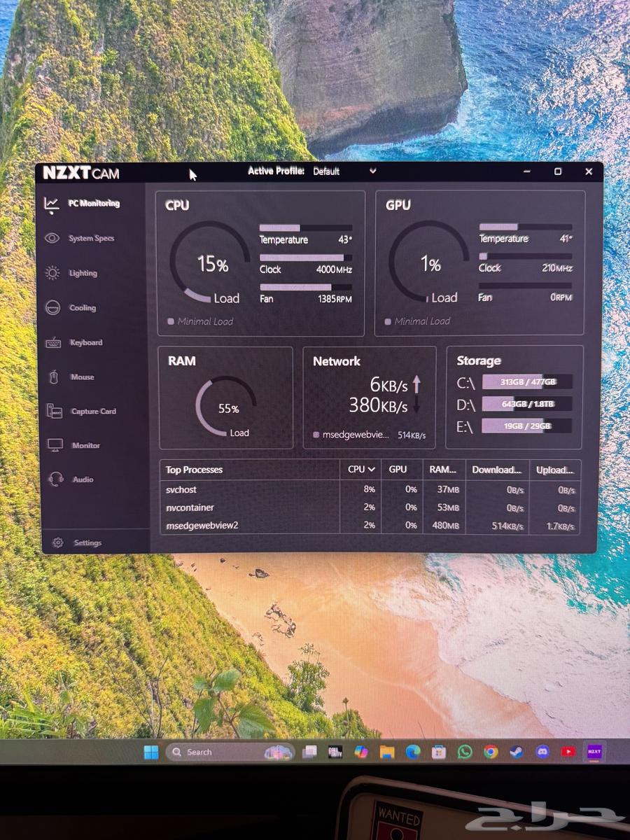Open File Explorer from the taskbar

click(387, 752)
